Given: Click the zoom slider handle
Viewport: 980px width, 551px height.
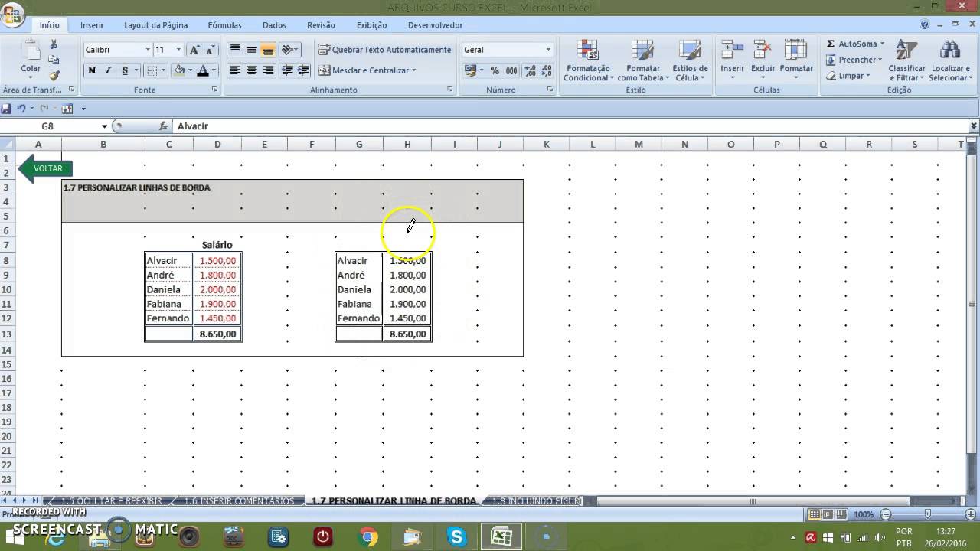Looking at the screenshot, I should (927, 514).
